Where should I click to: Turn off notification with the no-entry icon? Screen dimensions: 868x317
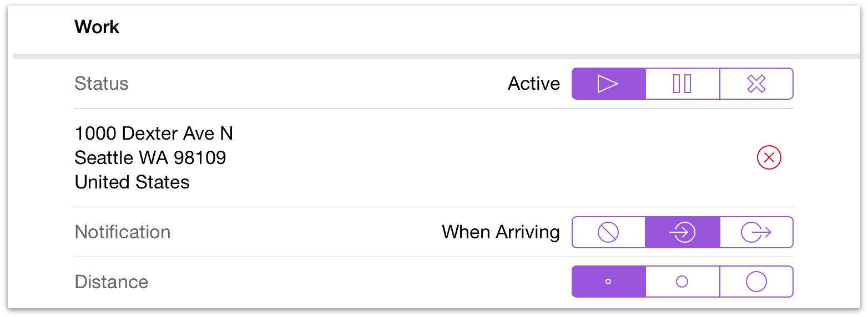tap(608, 232)
